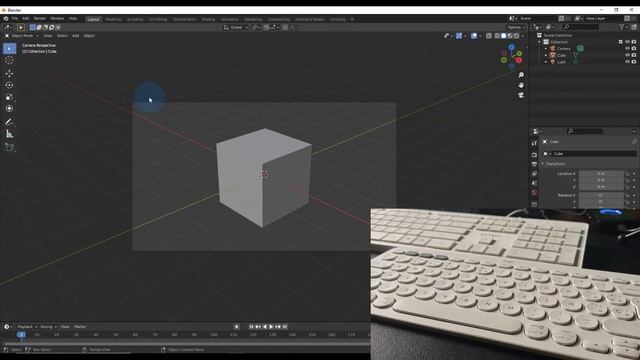Switch to the Shading workspace tab
640x360 pixels.
click(x=208, y=19)
